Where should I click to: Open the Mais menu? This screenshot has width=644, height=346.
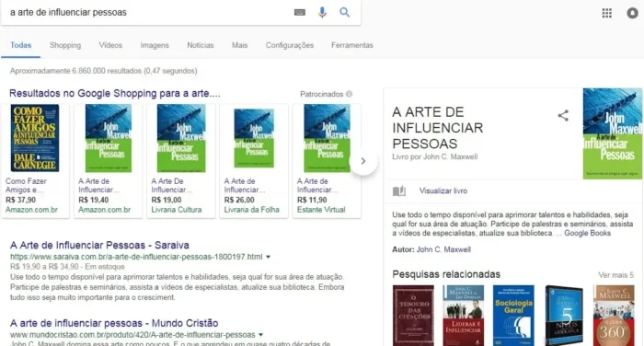(239, 45)
